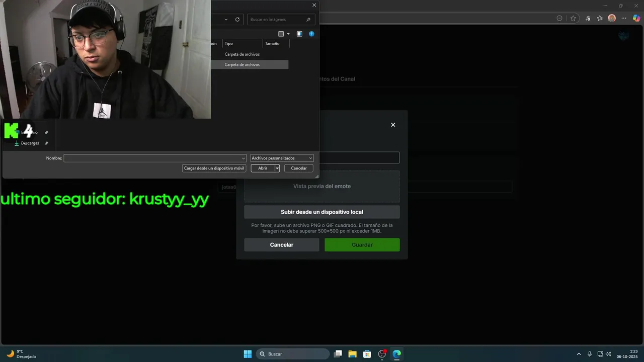This screenshot has height=362, width=644.
Task: Click Subir desde un dispositivo local
Action: [x=322, y=212]
